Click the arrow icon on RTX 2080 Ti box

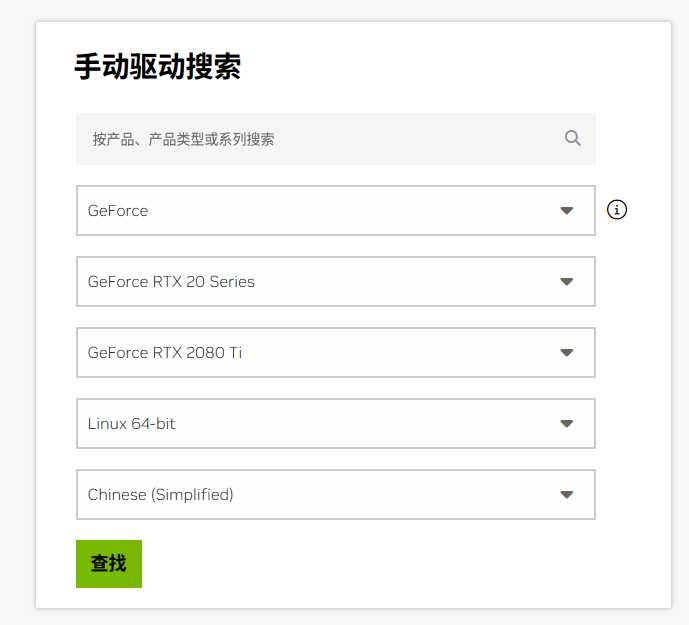click(x=567, y=352)
